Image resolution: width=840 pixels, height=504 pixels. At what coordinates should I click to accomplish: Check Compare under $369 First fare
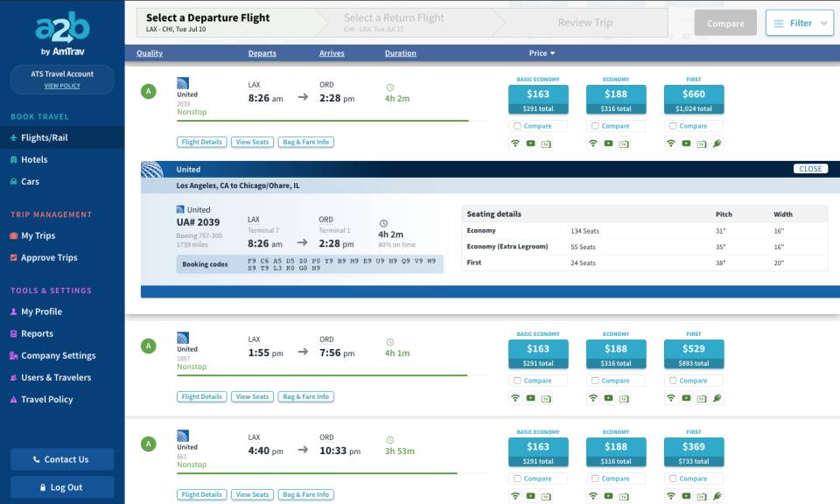click(673, 479)
